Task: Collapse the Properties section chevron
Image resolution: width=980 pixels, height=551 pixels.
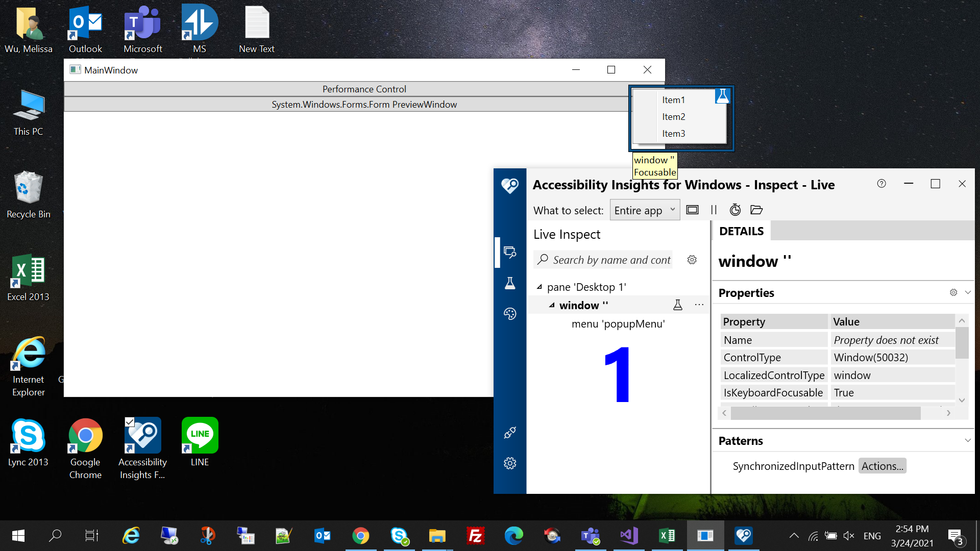Action: click(967, 292)
